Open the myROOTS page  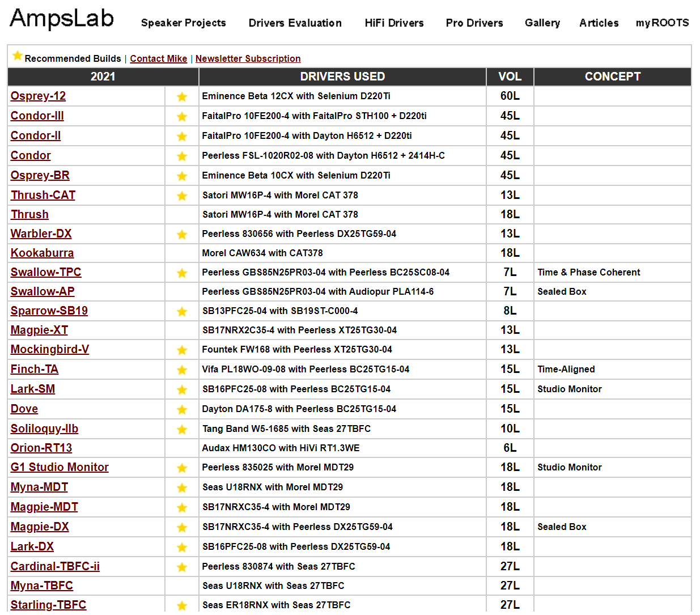point(663,23)
